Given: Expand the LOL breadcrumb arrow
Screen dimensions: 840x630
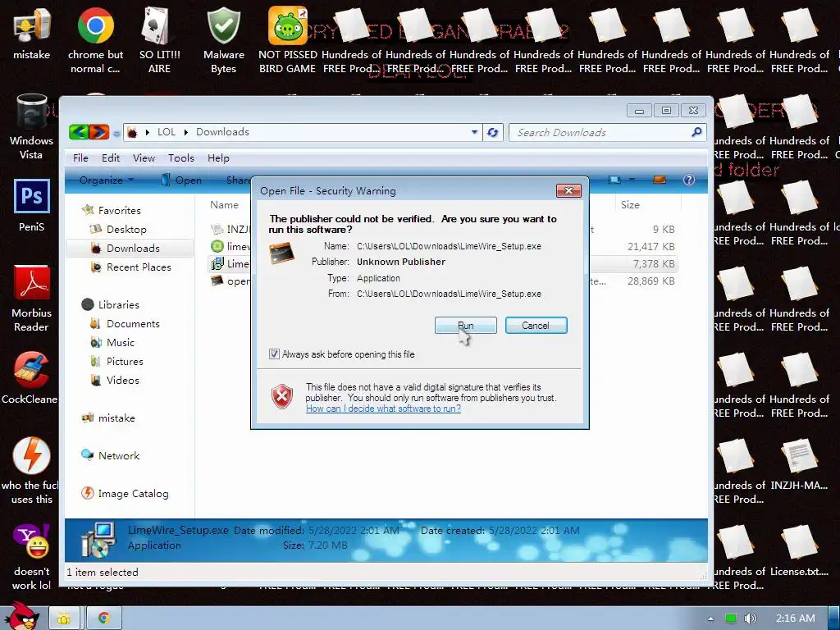Looking at the screenshot, I should point(186,132).
